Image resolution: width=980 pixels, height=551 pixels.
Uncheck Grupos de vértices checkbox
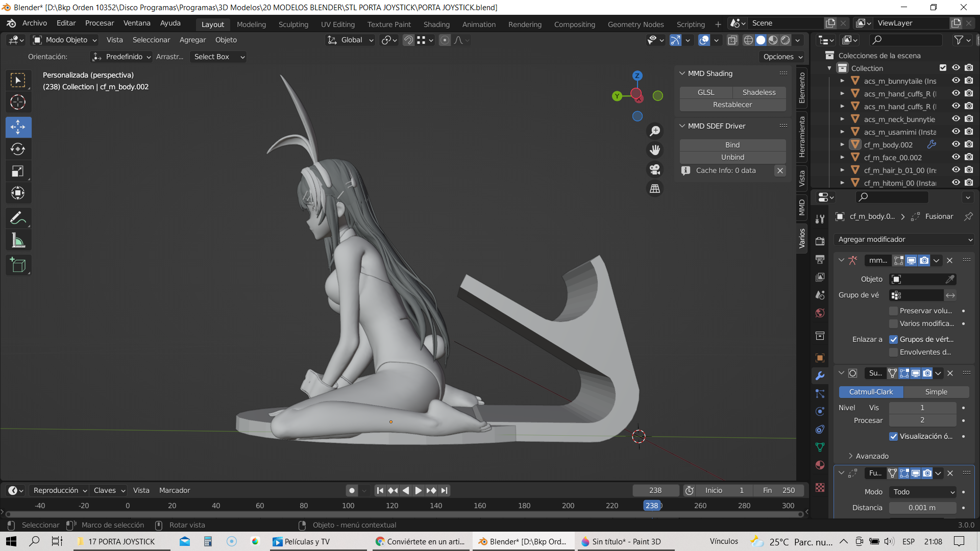click(x=893, y=339)
